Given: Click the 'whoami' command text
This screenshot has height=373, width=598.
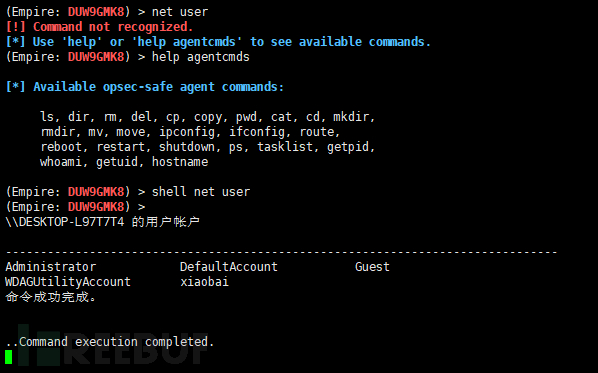Looking at the screenshot, I should coord(63,162).
